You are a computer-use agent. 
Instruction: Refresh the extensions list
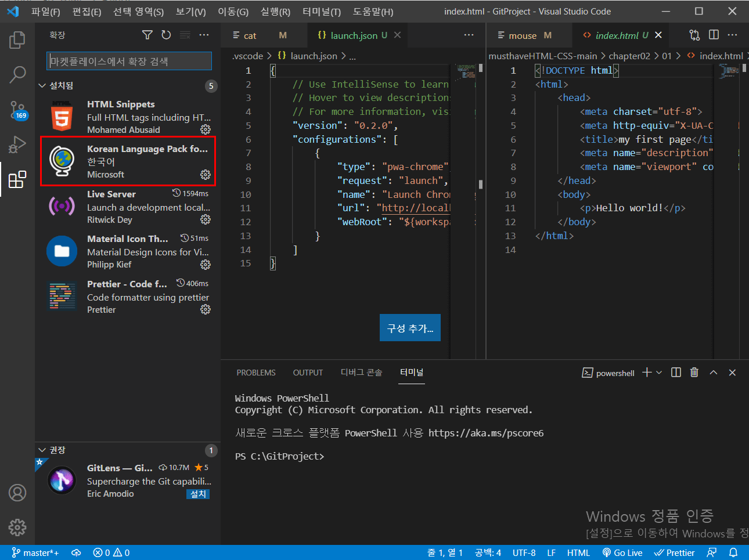click(x=166, y=35)
